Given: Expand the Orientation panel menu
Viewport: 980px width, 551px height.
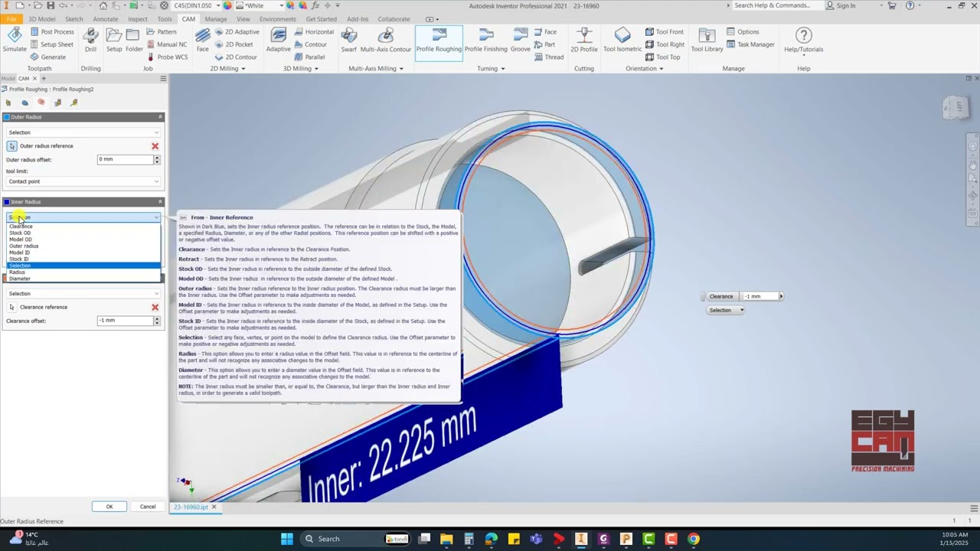Looking at the screenshot, I should (x=645, y=68).
